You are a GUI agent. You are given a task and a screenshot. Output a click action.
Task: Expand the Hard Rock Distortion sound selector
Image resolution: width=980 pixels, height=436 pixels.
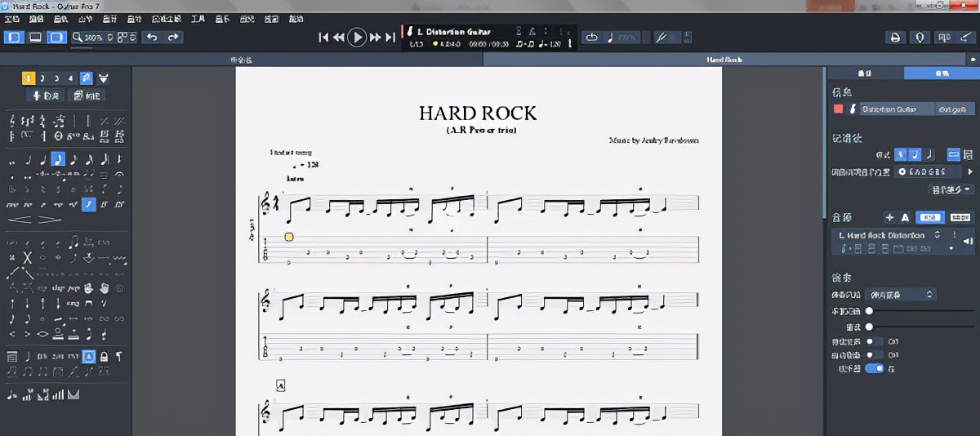pyautogui.click(x=938, y=235)
